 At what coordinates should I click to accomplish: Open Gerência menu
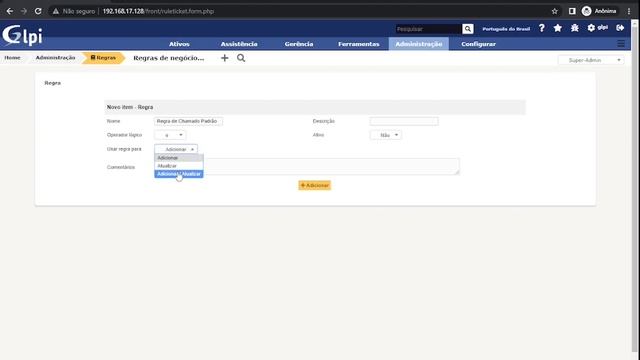pos(299,44)
